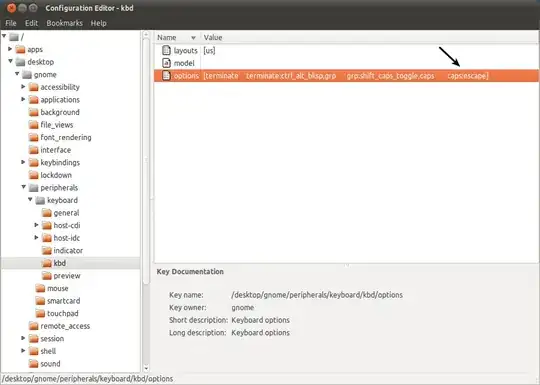Click the general folder icon

click(46, 213)
